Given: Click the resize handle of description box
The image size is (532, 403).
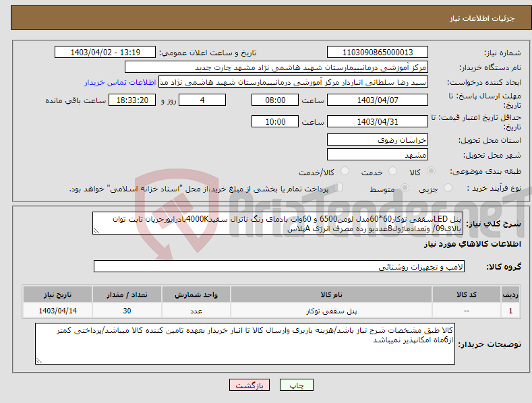Looking at the screenshot, I should (x=96, y=230).
